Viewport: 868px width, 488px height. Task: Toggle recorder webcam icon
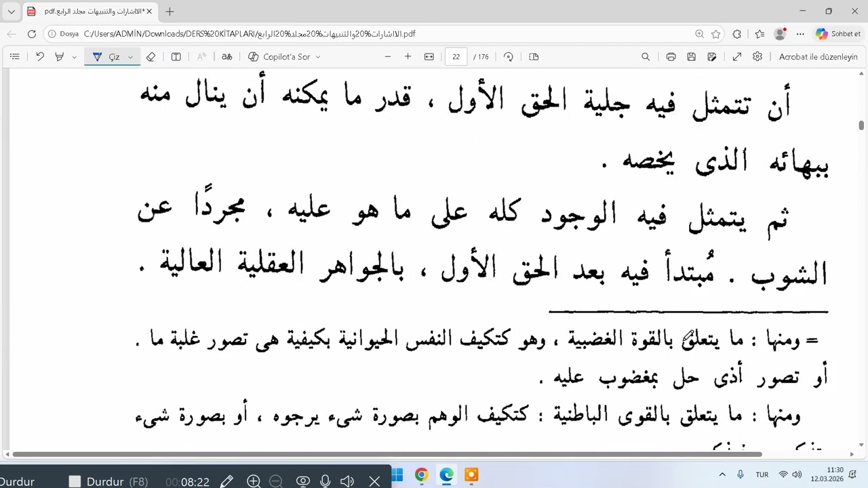pos(303,481)
